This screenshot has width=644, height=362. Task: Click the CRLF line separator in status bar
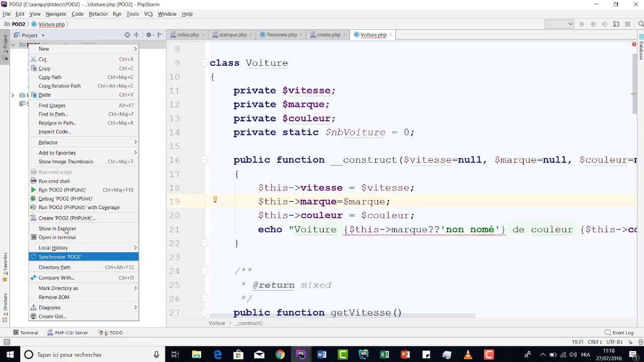point(595,342)
